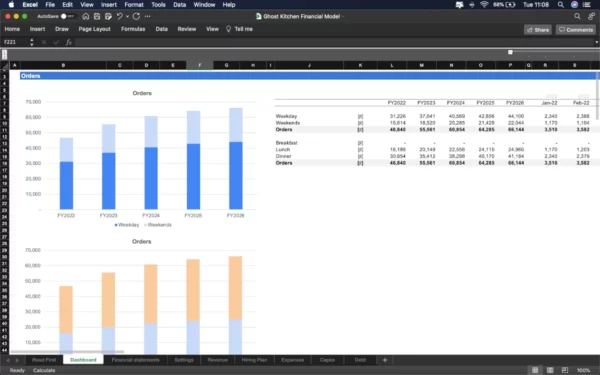Open the more toolbar options ellipsis
The image size is (600, 375).
click(147, 16)
